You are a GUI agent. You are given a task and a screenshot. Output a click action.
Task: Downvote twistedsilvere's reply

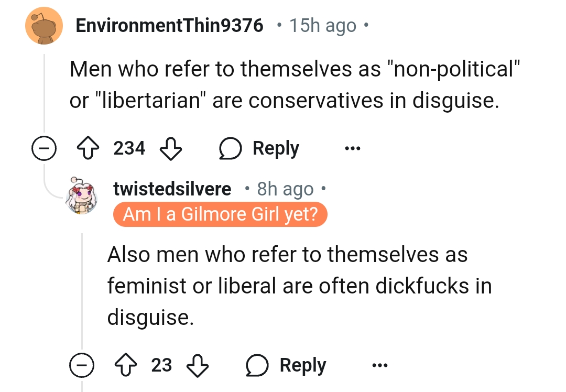click(x=197, y=365)
